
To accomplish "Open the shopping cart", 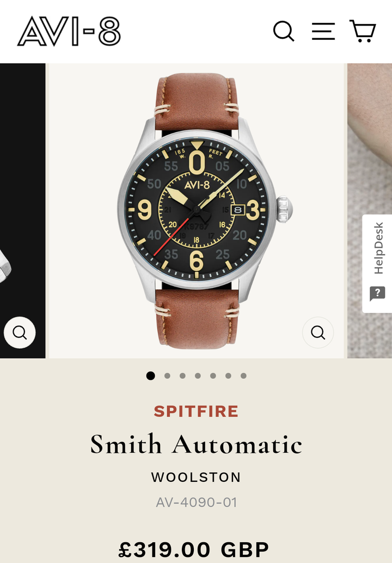I will coord(363,31).
